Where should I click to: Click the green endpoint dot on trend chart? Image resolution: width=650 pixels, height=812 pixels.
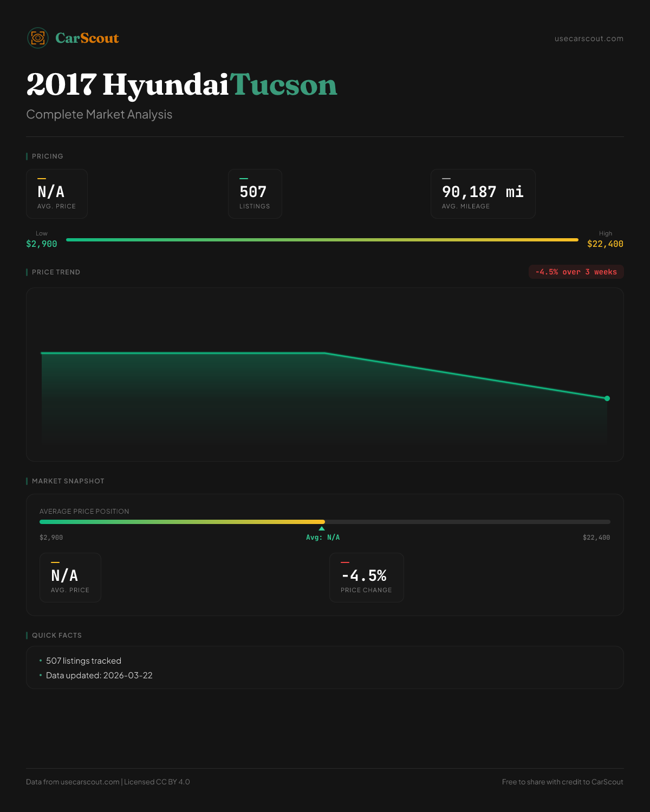[607, 398]
